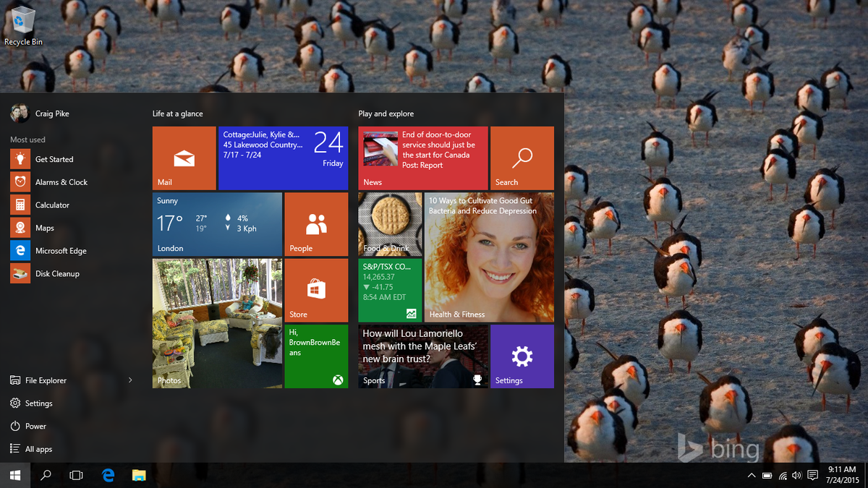Open the Food & Drink tile

390,224
